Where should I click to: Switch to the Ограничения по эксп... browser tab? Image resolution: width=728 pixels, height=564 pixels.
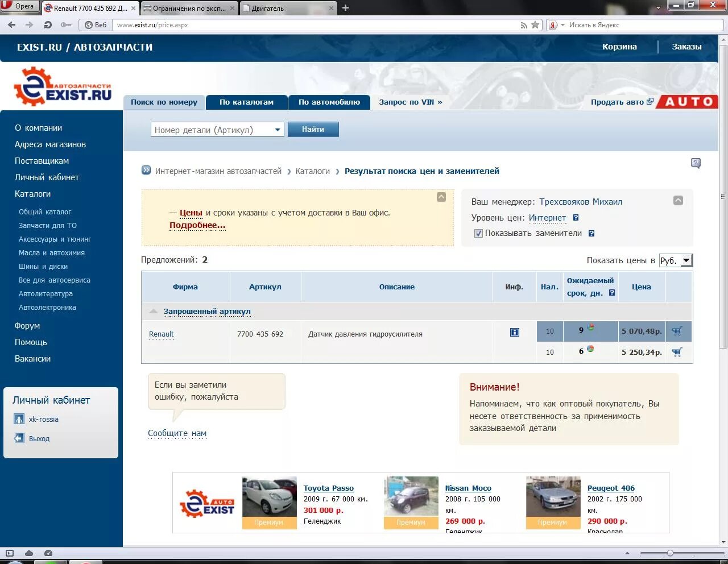189,8
